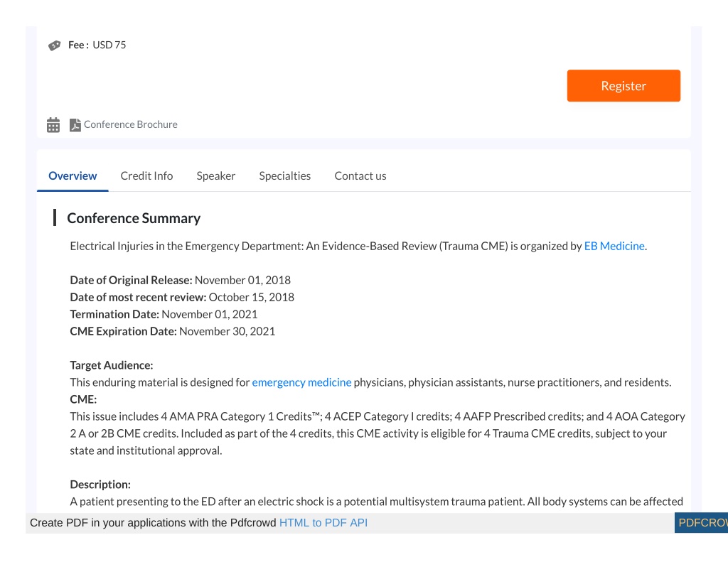Open the emergency medicine link
Viewport: 728px width, 562px height.
(x=301, y=382)
